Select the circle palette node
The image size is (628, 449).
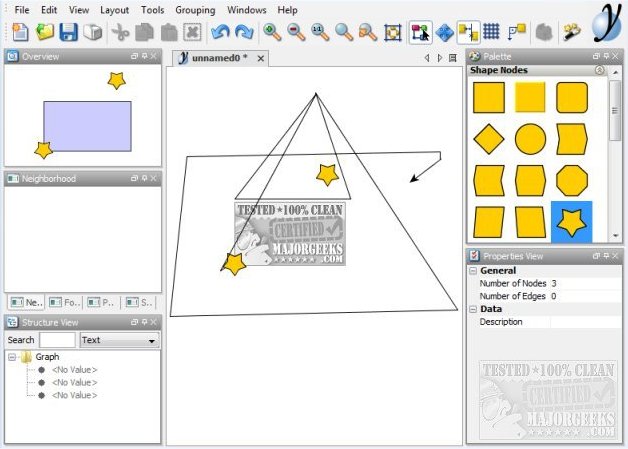[x=530, y=139]
